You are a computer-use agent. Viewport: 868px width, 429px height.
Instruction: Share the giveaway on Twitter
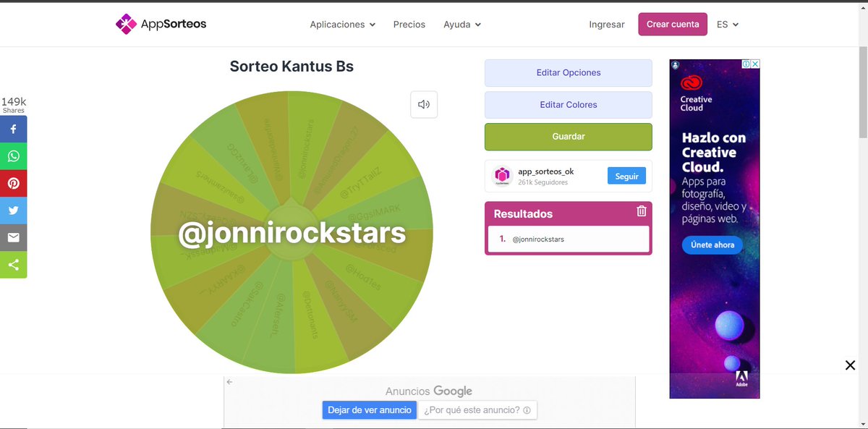click(13, 210)
